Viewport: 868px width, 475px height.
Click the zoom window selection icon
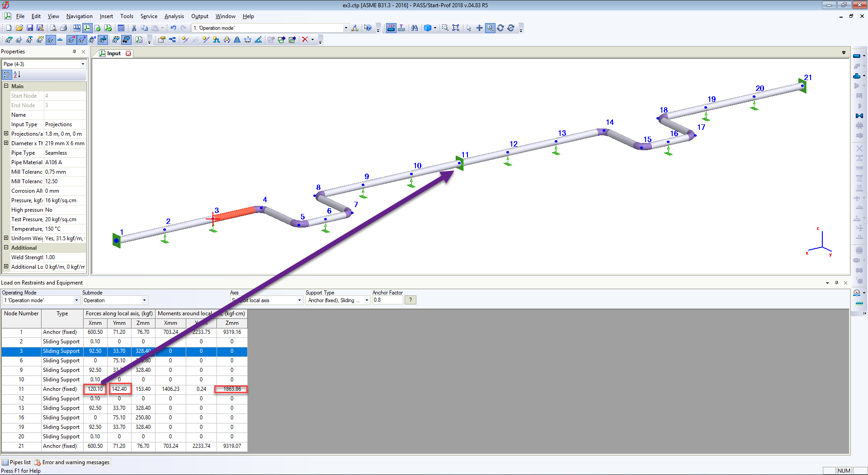click(x=445, y=28)
